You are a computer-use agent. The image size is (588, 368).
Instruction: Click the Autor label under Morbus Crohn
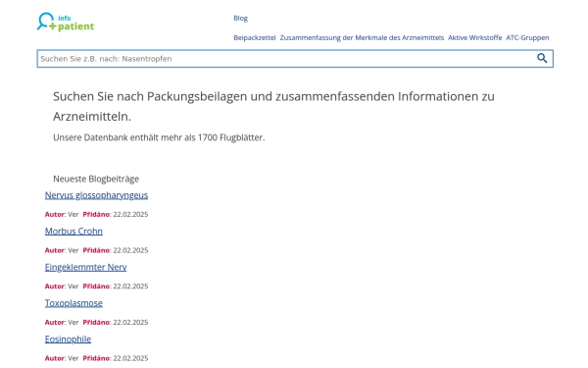tap(55, 250)
